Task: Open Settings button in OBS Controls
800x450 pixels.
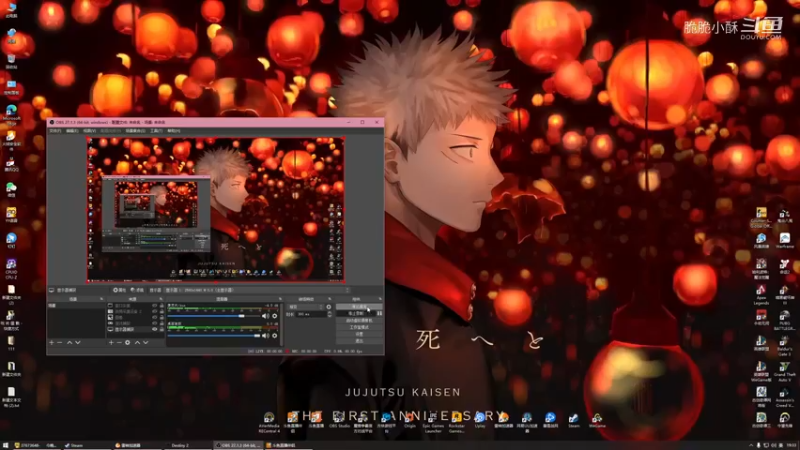Action: pyautogui.click(x=359, y=334)
